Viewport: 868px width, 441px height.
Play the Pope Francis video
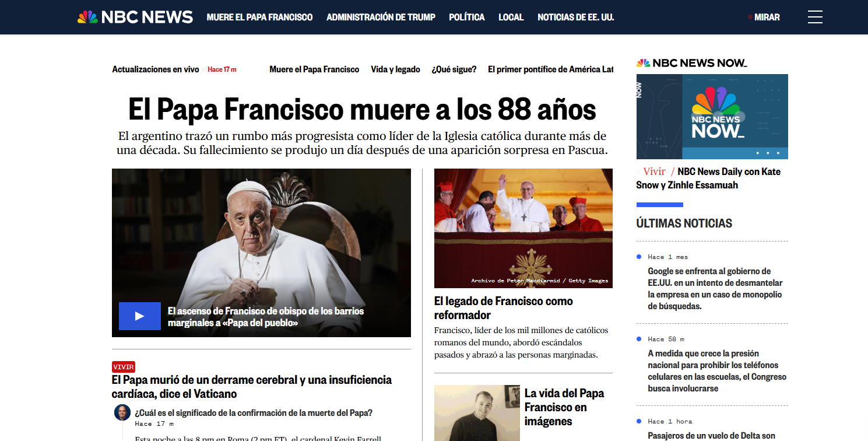tap(140, 316)
